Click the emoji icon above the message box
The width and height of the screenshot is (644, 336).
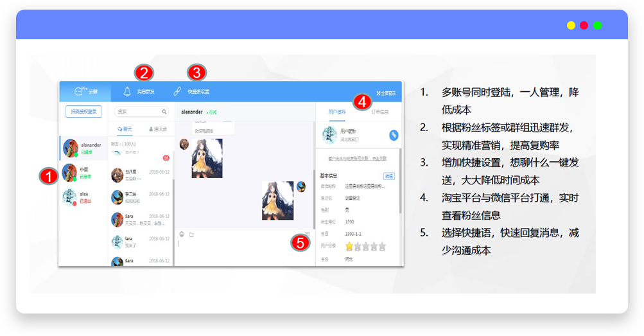tap(182, 234)
